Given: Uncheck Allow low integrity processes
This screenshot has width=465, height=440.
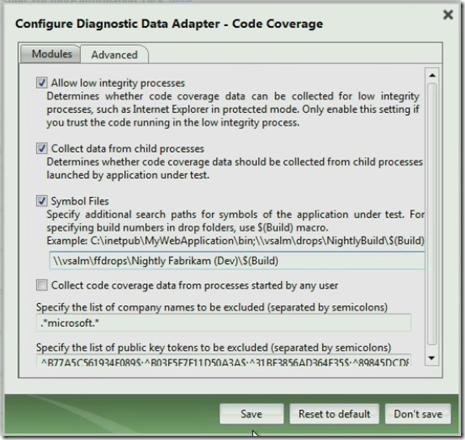Looking at the screenshot, I should (42, 83).
